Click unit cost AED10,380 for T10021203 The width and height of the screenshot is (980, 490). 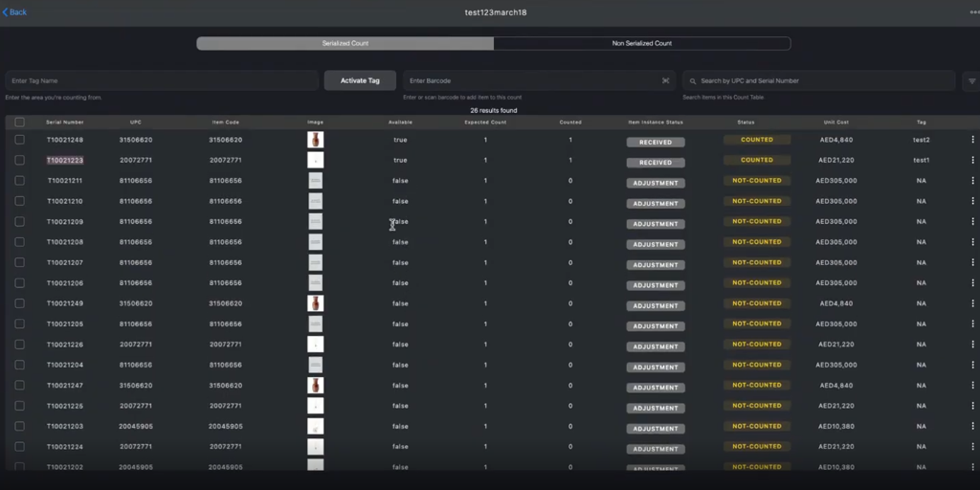[836, 426]
